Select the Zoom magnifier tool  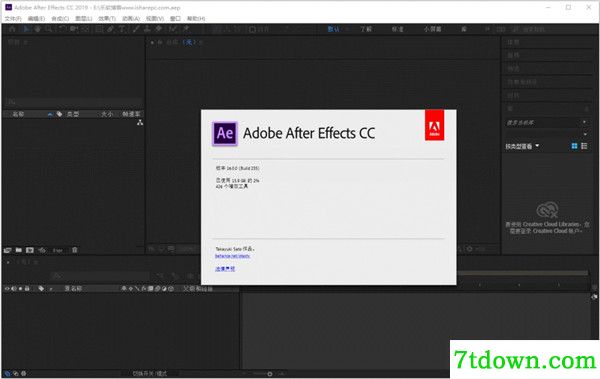point(49,29)
